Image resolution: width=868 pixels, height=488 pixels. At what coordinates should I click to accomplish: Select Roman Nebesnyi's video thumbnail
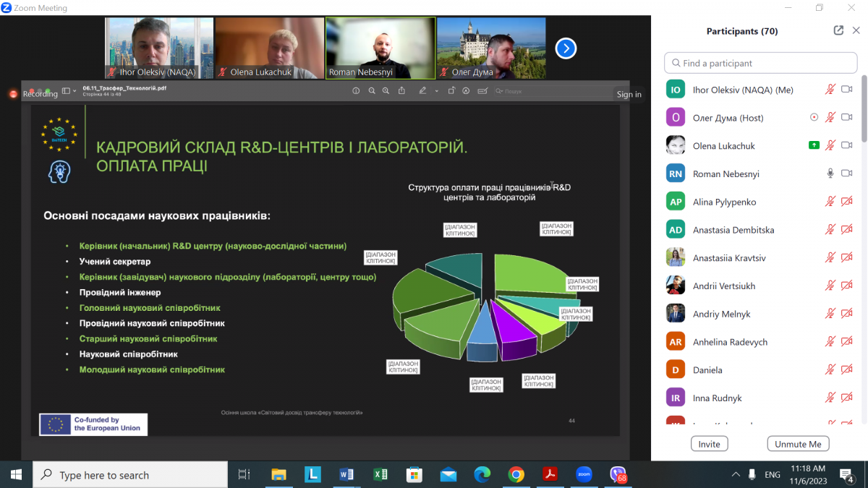380,48
